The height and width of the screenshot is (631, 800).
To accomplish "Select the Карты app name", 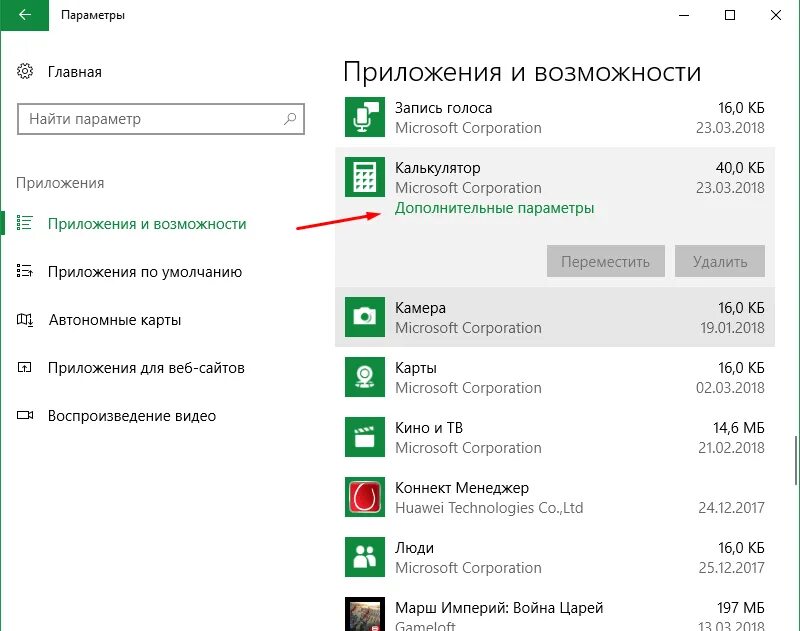I will coord(416,368).
